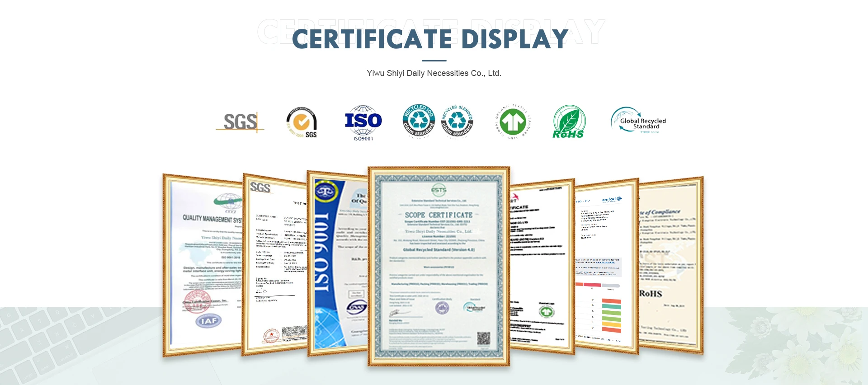Click the Global Organic Textile Standard logo
Image resolution: width=868 pixels, height=385 pixels.
[x=513, y=121]
